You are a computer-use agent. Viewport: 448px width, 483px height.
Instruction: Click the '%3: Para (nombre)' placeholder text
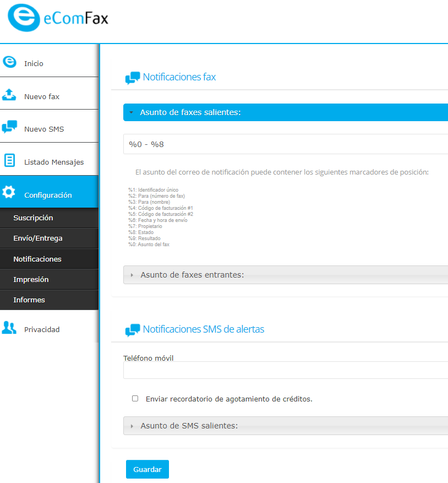click(x=149, y=202)
